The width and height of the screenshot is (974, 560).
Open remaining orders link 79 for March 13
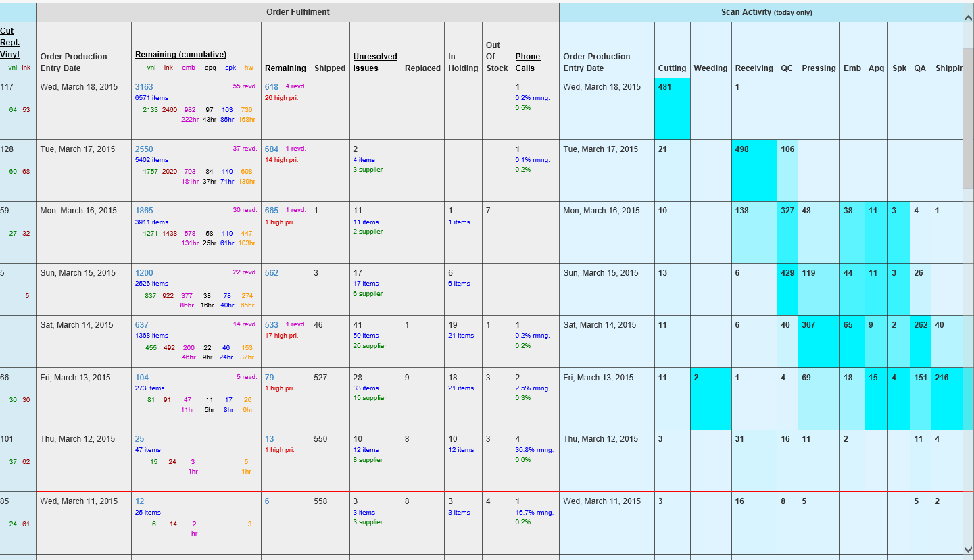[269, 378]
